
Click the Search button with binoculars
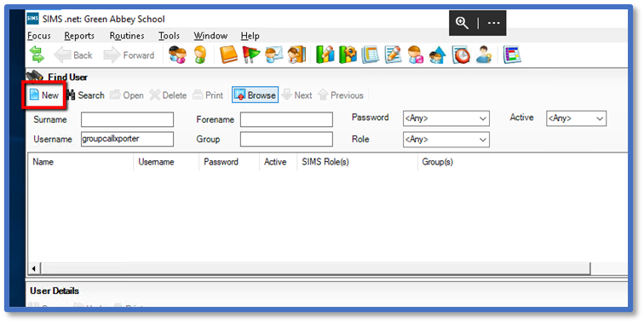pyautogui.click(x=85, y=95)
